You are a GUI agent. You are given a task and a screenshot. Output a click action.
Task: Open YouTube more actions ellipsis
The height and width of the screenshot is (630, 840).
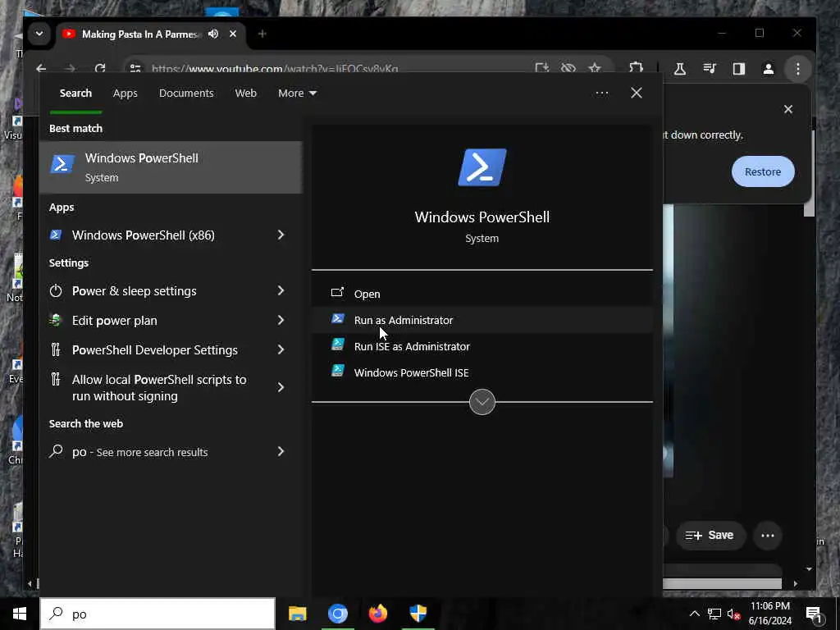point(768,535)
